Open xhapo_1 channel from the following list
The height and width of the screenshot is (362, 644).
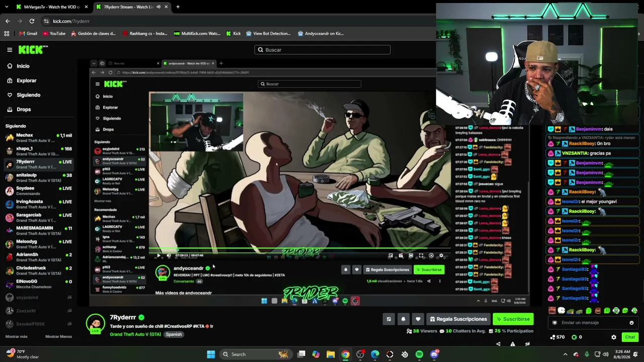pyautogui.click(x=39, y=151)
